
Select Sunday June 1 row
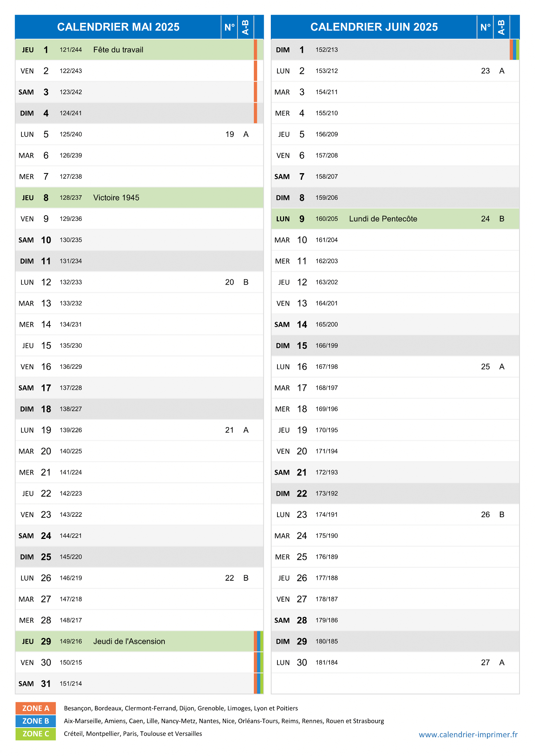[395, 50]
